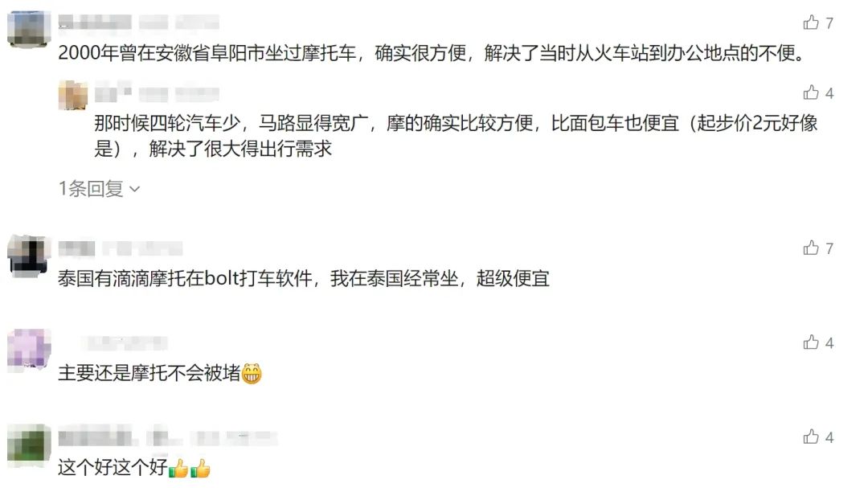
Task: Like the Anhui Fuyang motorcycle comment
Action: click(x=811, y=23)
